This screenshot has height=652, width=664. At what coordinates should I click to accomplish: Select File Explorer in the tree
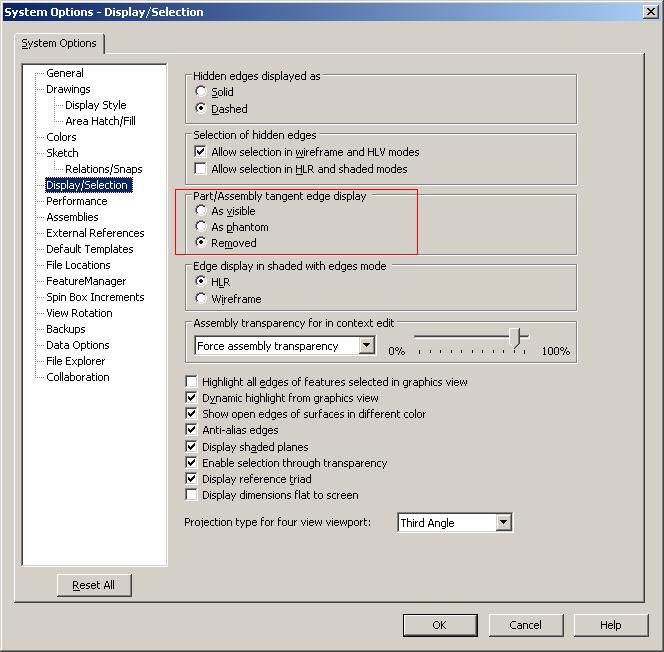point(75,361)
